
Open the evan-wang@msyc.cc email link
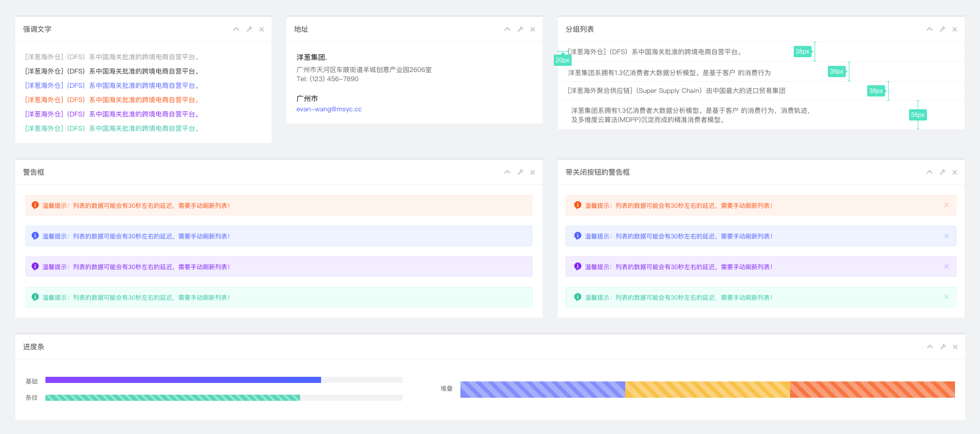[x=329, y=109]
